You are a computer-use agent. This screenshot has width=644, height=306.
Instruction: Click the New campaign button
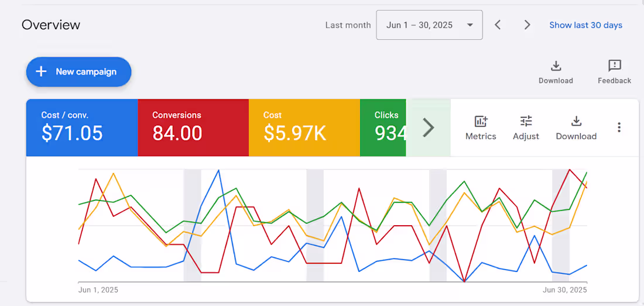pyautogui.click(x=79, y=72)
